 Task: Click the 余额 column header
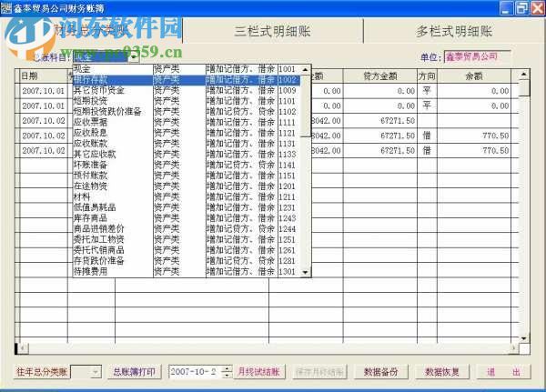[x=474, y=75]
